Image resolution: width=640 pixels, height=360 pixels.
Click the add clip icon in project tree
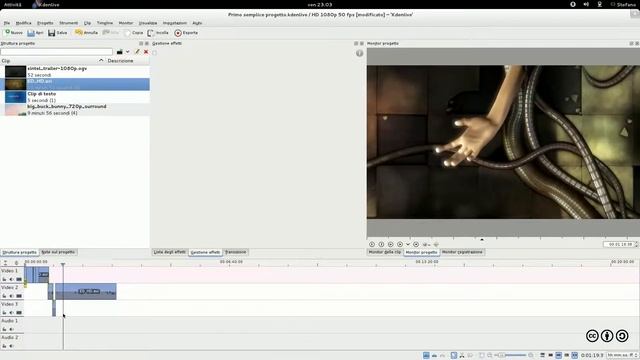point(120,52)
